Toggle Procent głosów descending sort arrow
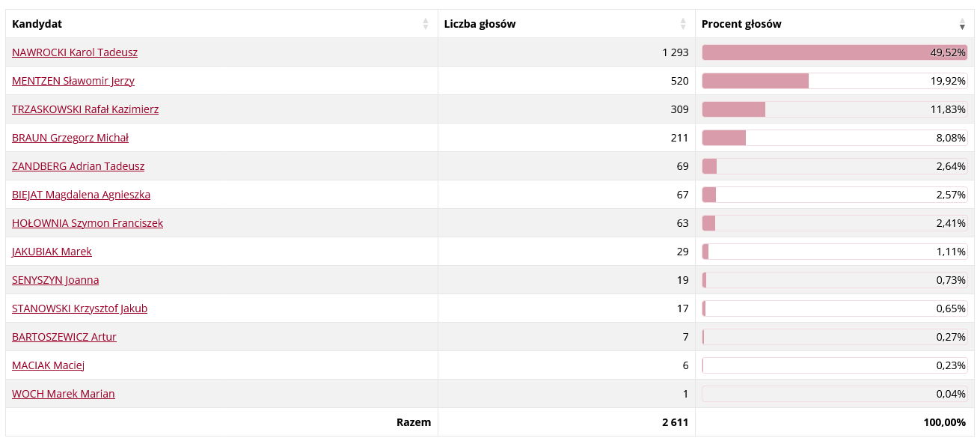Screen dimensions: 980x441 coord(963,24)
